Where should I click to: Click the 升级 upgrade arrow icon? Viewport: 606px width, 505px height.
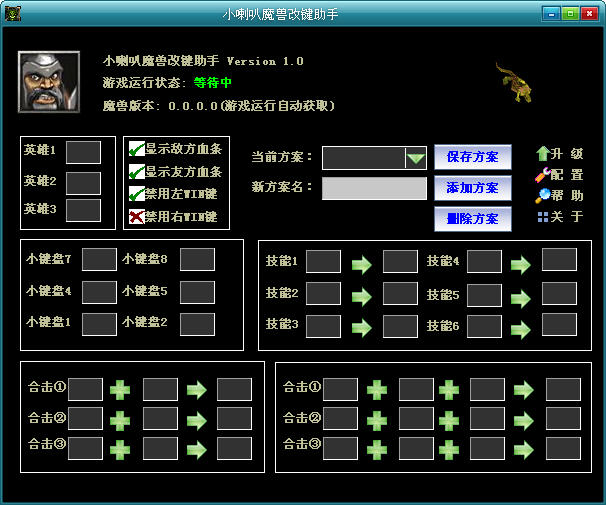(x=543, y=153)
